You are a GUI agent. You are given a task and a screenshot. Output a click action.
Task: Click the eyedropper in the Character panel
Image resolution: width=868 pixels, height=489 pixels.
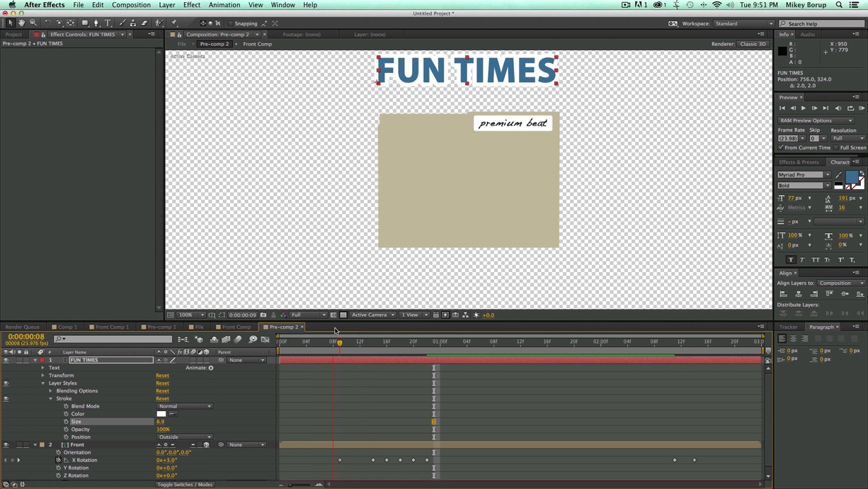(x=838, y=174)
